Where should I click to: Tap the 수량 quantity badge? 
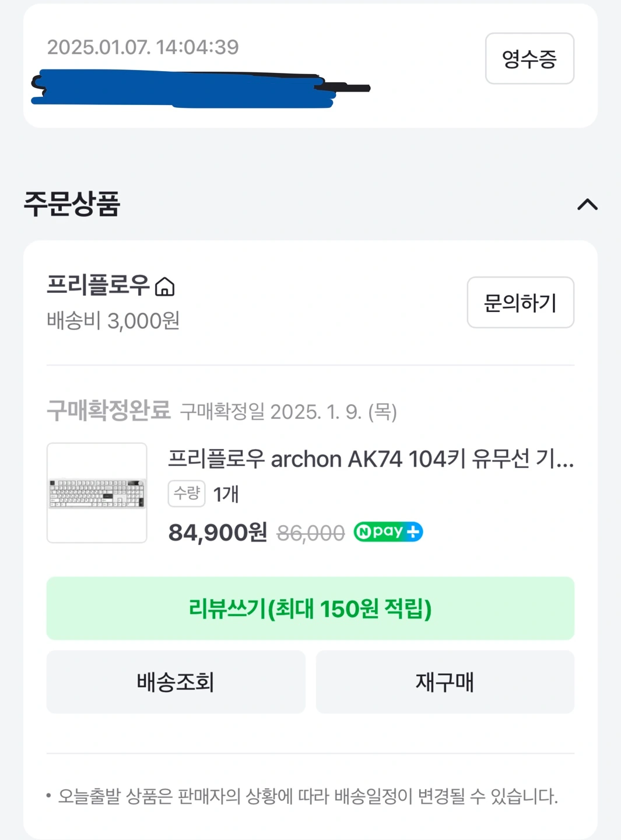[x=187, y=494]
